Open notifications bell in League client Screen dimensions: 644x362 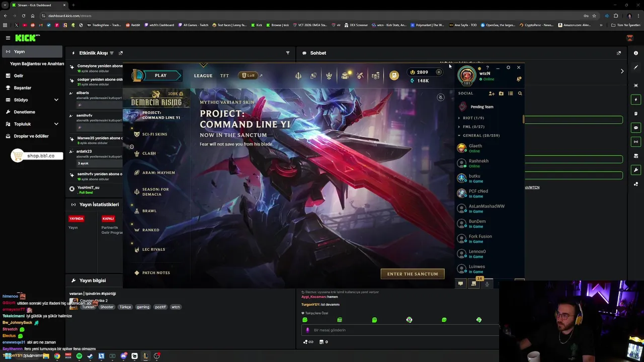tap(519, 79)
